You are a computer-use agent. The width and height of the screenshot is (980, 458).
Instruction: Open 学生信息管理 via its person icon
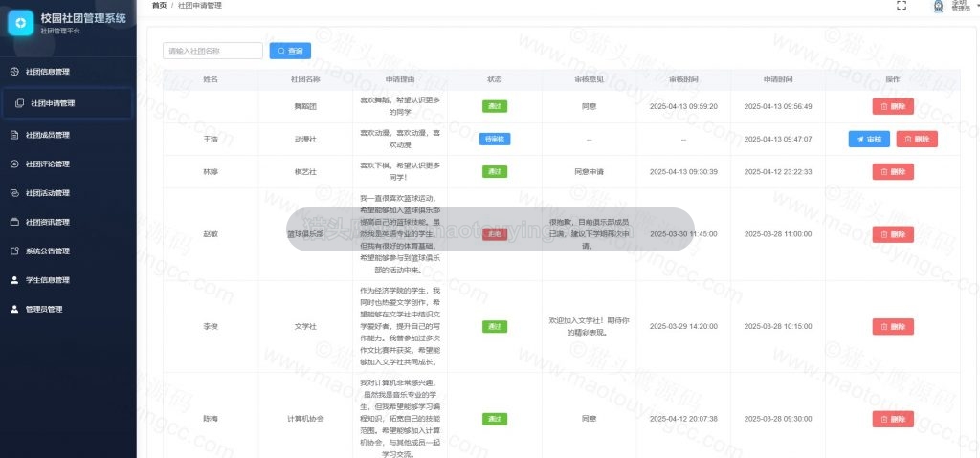click(15, 280)
